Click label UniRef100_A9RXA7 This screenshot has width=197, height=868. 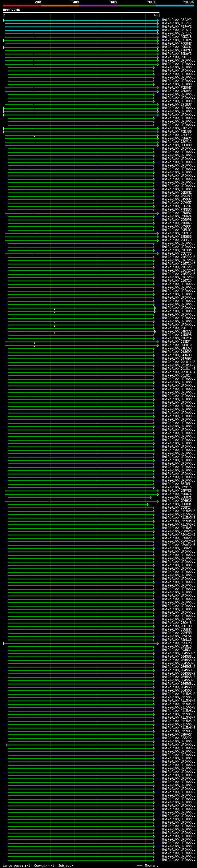click(177, 47)
